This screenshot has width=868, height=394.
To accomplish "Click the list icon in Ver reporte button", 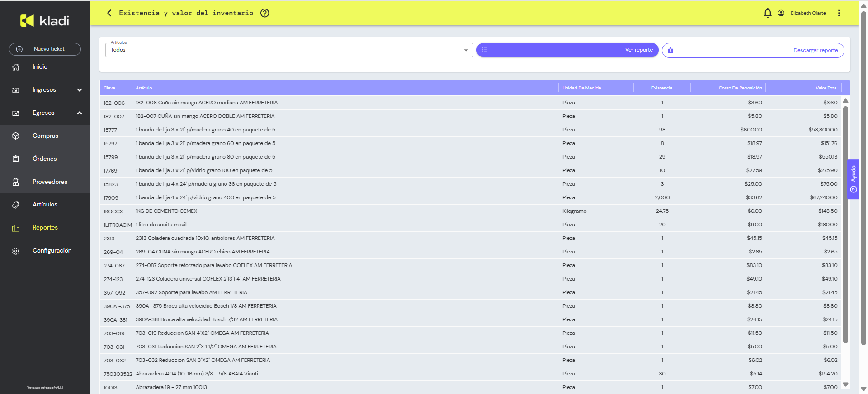I will (x=485, y=50).
